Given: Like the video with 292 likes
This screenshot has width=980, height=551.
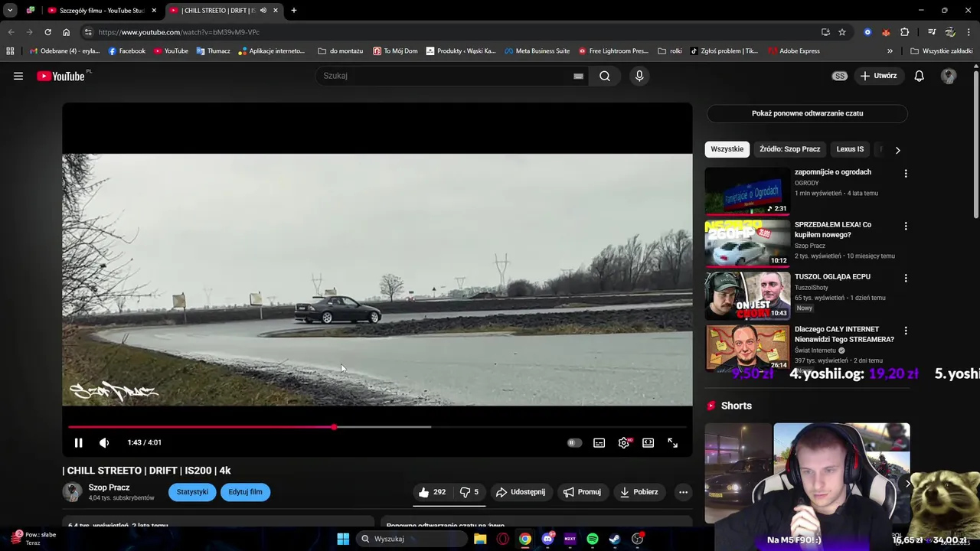Looking at the screenshot, I should [x=432, y=492].
